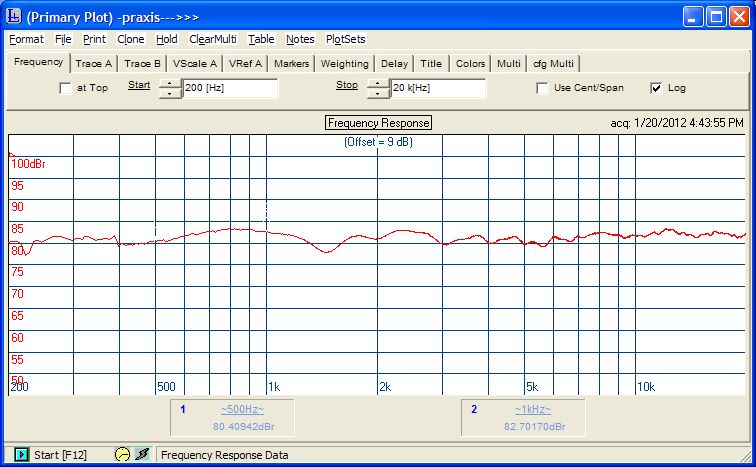756x467 pixels.
Task: Open the Notes menu
Action: pos(300,39)
